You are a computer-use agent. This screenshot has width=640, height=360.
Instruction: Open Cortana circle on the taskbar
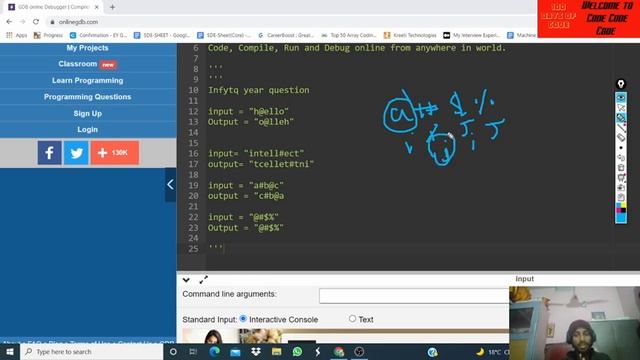pos(173,351)
